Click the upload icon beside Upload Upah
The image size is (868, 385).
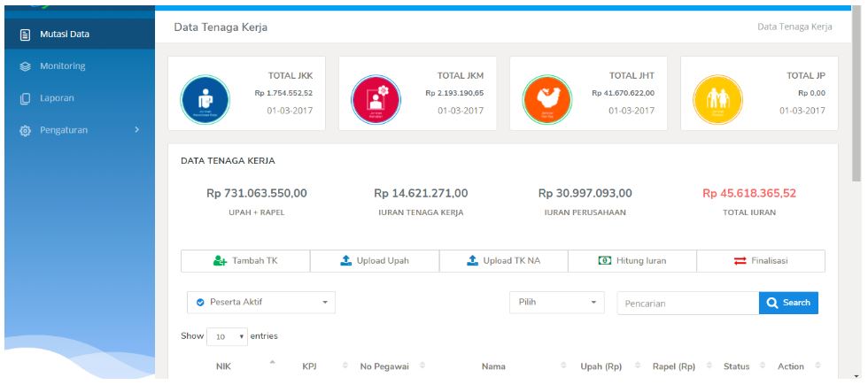[x=346, y=260]
